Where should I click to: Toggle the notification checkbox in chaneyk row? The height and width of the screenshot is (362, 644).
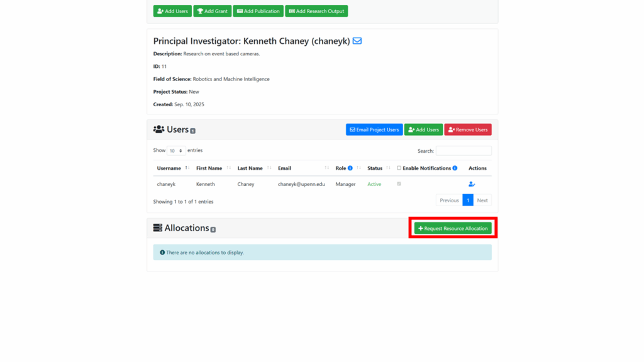click(399, 184)
